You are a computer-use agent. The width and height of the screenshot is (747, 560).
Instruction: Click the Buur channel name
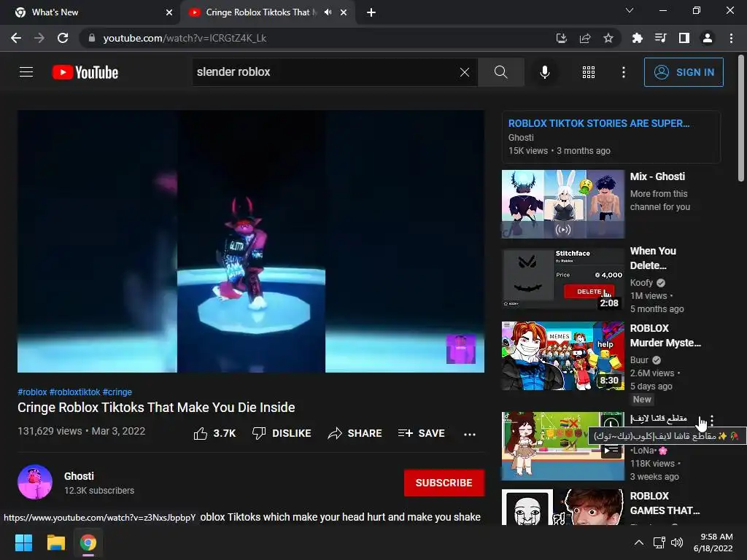(639, 360)
